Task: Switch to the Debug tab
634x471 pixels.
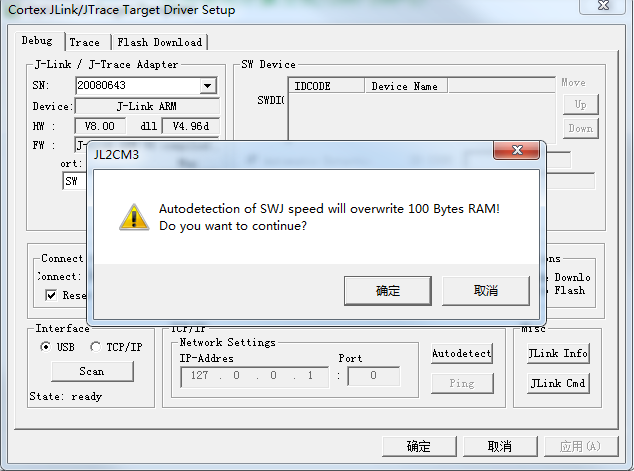Action: click(x=37, y=41)
